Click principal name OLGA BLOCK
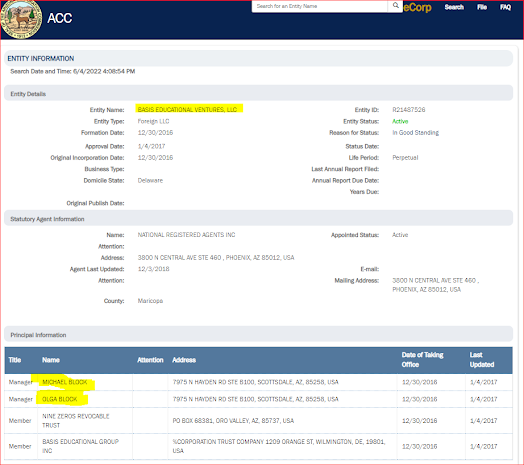The height and width of the screenshot is (465, 524). click(x=59, y=399)
